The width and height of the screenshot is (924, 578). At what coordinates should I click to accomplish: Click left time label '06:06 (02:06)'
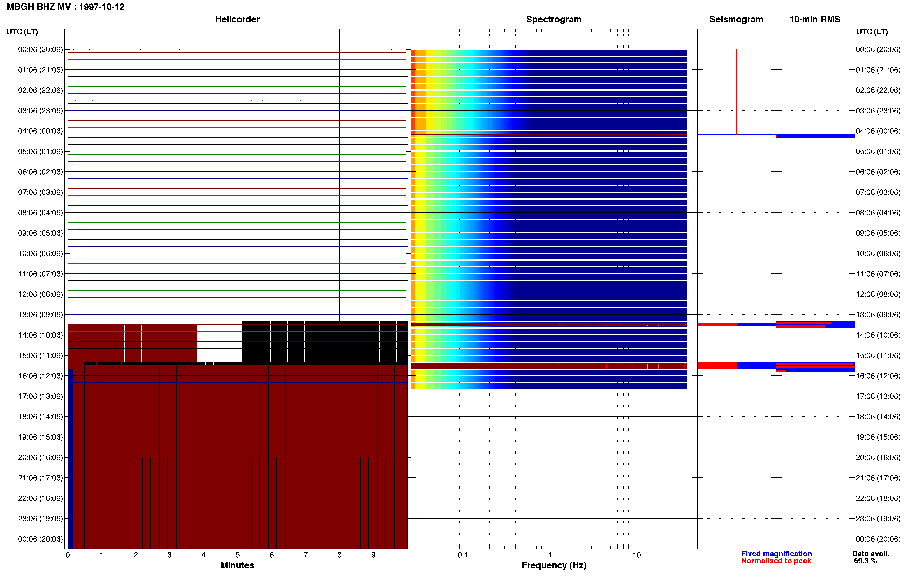pos(41,172)
